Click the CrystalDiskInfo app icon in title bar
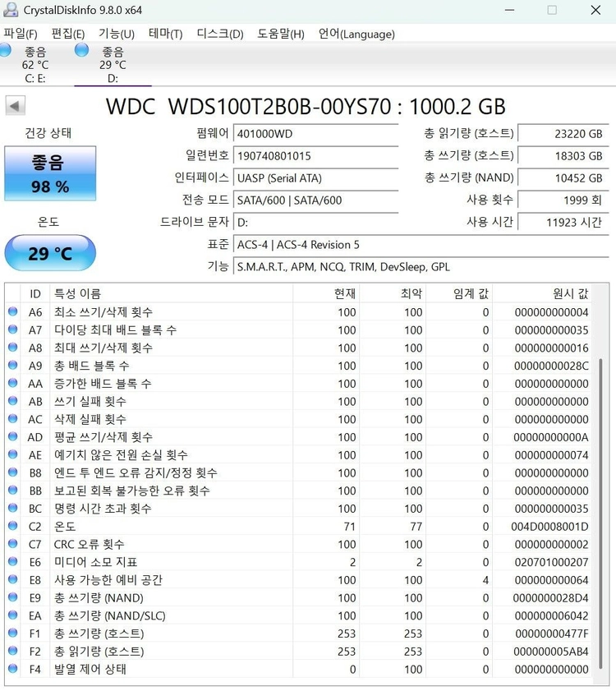The height and width of the screenshot is (691, 616). pos(10,9)
